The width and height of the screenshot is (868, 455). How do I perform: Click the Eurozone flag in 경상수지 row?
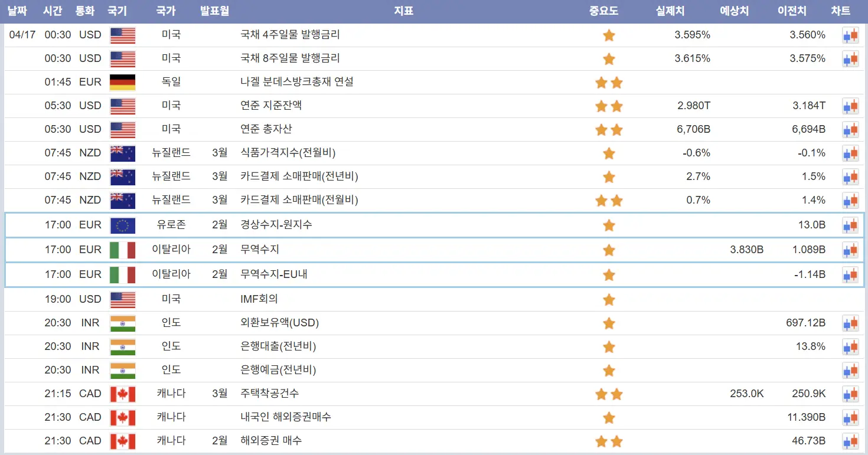tap(123, 225)
